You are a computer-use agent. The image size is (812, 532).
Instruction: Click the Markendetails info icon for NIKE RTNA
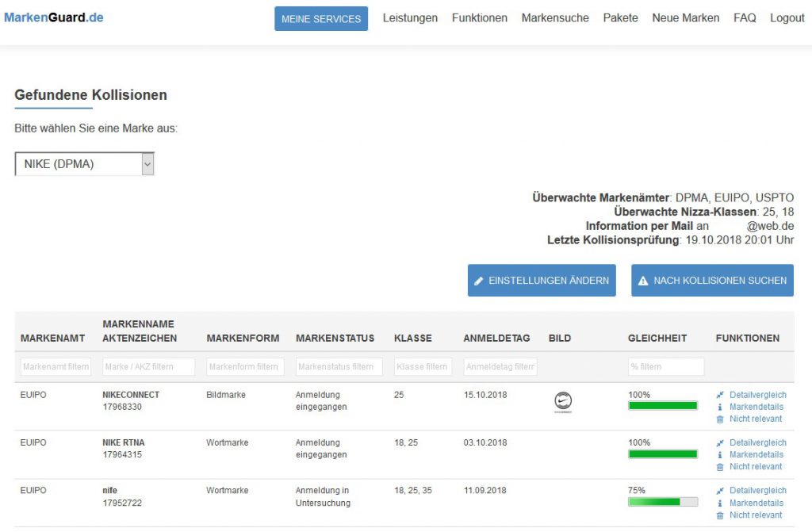point(720,455)
